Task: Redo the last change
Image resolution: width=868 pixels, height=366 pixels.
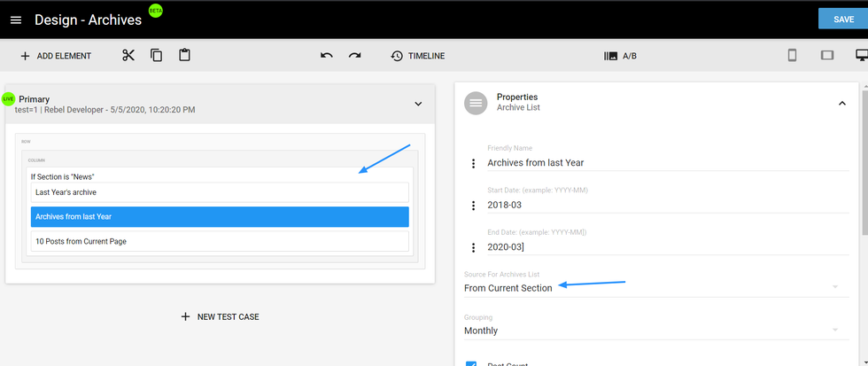Action: click(x=354, y=56)
